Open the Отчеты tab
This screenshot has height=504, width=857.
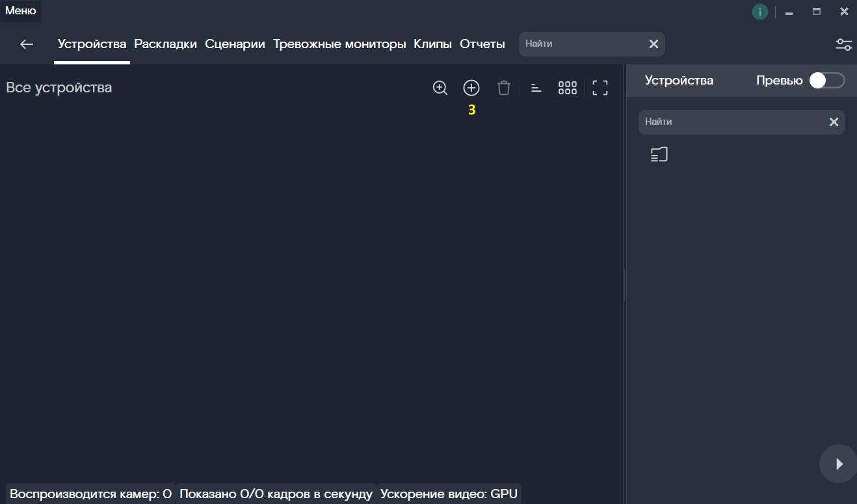tap(482, 44)
